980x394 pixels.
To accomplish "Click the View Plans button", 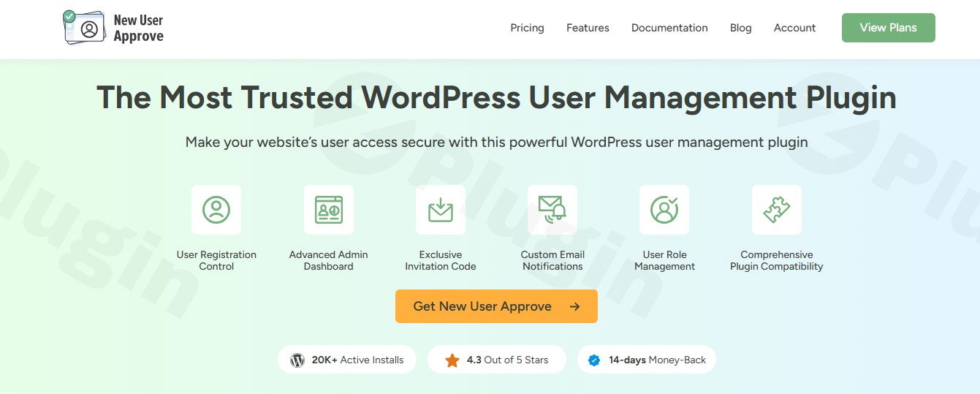I will tap(888, 28).
